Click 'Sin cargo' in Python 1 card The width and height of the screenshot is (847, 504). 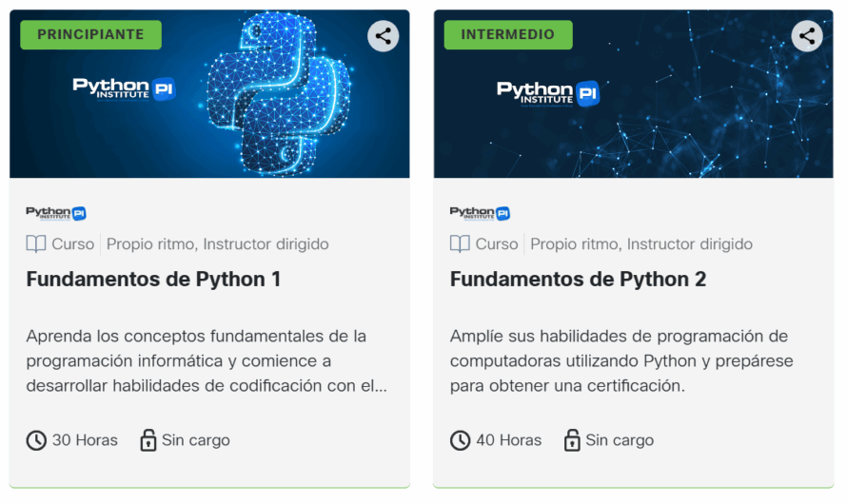click(x=195, y=440)
